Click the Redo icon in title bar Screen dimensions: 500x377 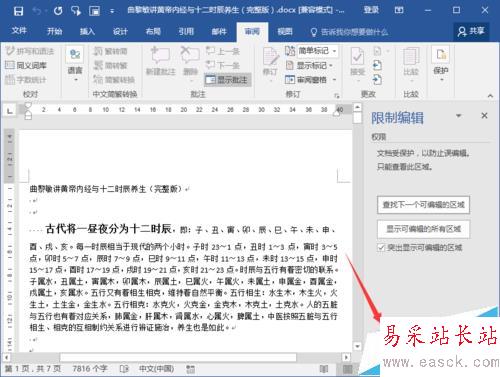point(58,11)
